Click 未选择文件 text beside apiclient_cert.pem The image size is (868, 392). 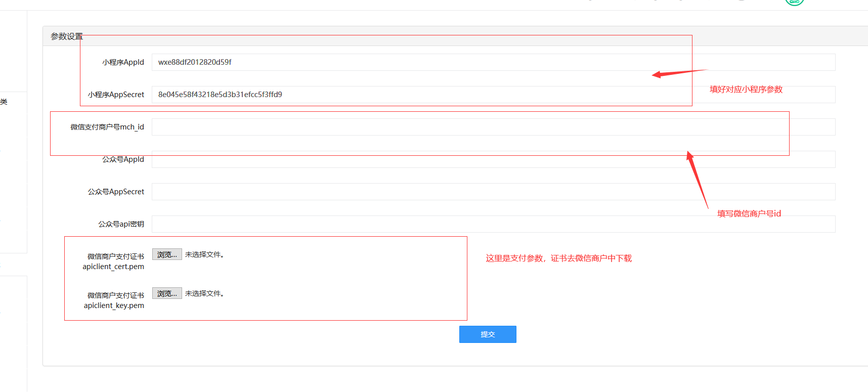(204, 254)
